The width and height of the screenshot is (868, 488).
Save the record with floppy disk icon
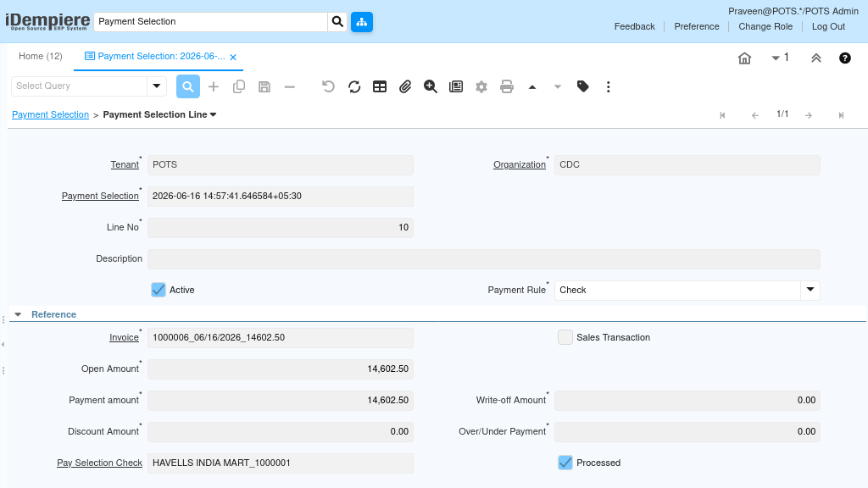pos(264,87)
